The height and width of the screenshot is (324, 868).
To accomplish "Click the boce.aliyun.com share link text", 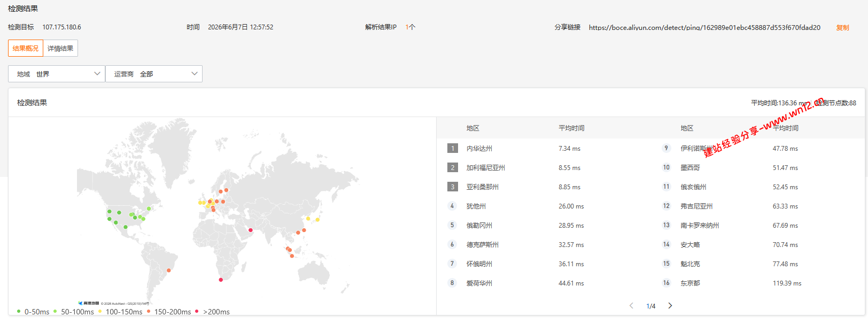I will tap(704, 27).
